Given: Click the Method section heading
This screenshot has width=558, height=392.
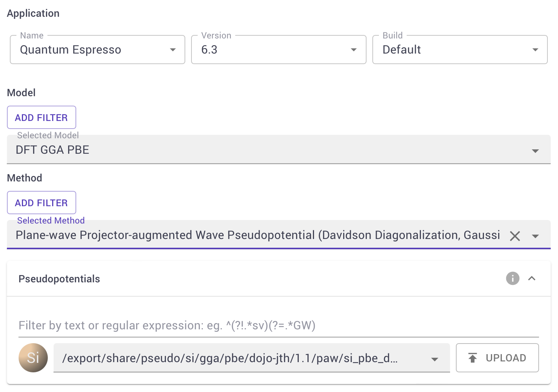Looking at the screenshot, I should click(24, 178).
